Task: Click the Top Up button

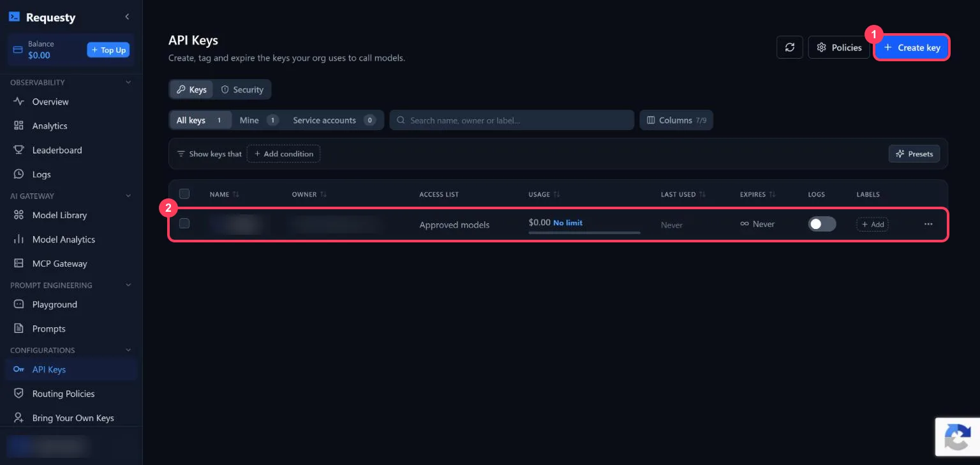Action: (108, 50)
